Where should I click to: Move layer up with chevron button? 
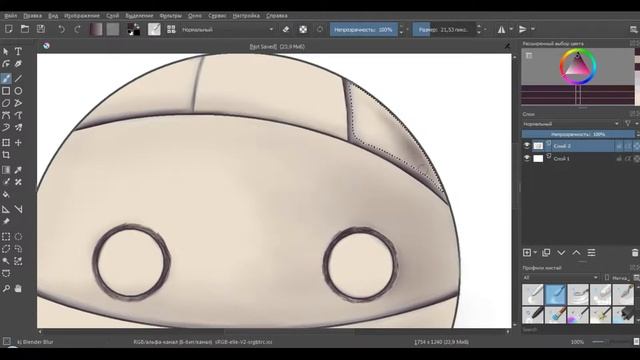(576, 253)
